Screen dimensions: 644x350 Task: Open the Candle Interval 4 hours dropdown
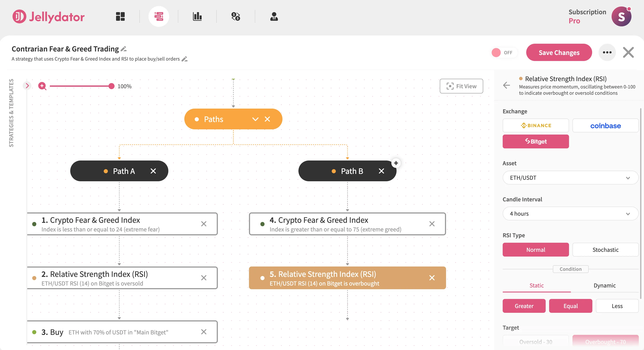click(571, 214)
